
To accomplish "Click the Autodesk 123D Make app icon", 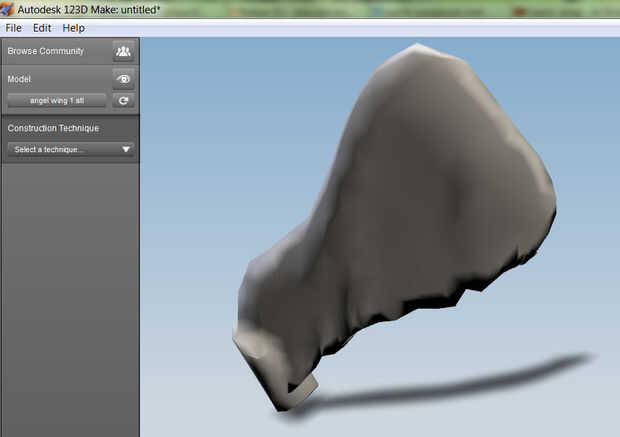I will coord(7,9).
